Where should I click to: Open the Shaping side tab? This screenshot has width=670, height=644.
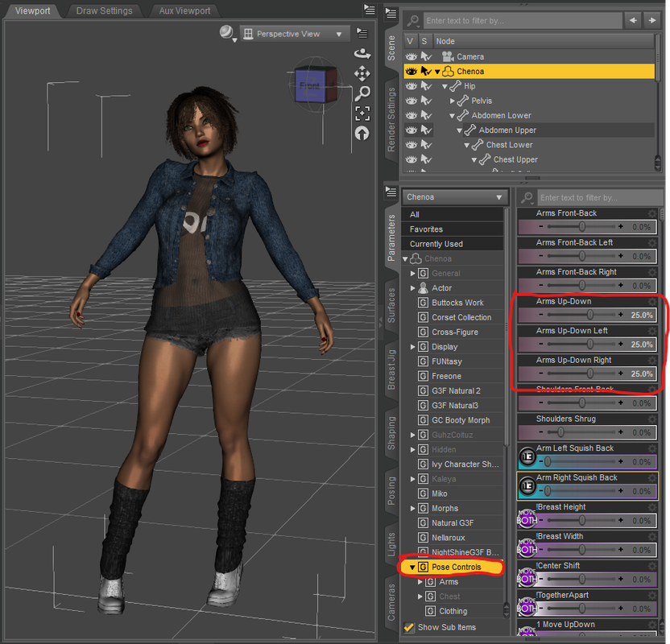391,433
